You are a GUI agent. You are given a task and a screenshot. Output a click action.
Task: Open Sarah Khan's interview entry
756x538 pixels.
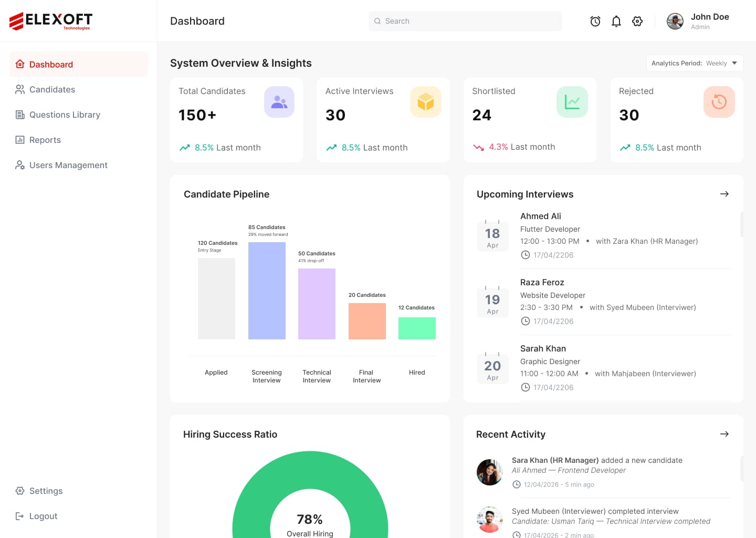[x=604, y=368]
